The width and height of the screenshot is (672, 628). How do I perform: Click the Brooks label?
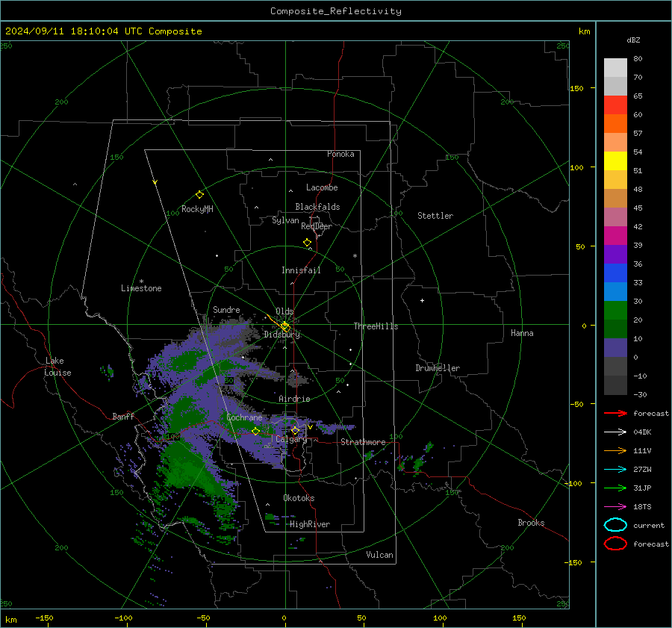531,523
